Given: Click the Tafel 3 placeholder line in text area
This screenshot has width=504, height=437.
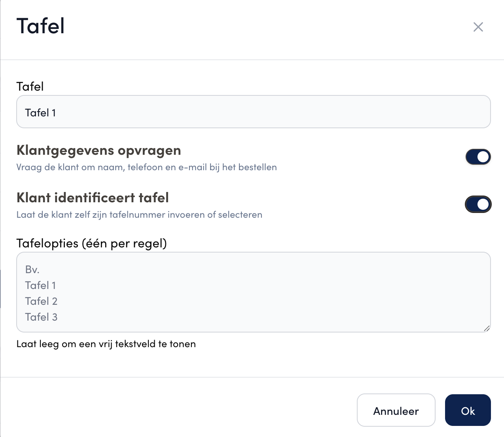Looking at the screenshot, I should pos(41,317).
